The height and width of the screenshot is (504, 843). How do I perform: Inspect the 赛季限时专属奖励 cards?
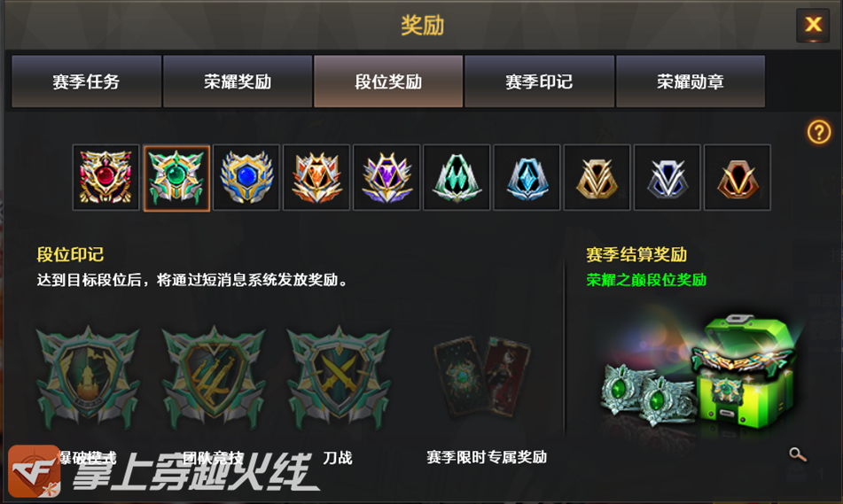(482, 376)
